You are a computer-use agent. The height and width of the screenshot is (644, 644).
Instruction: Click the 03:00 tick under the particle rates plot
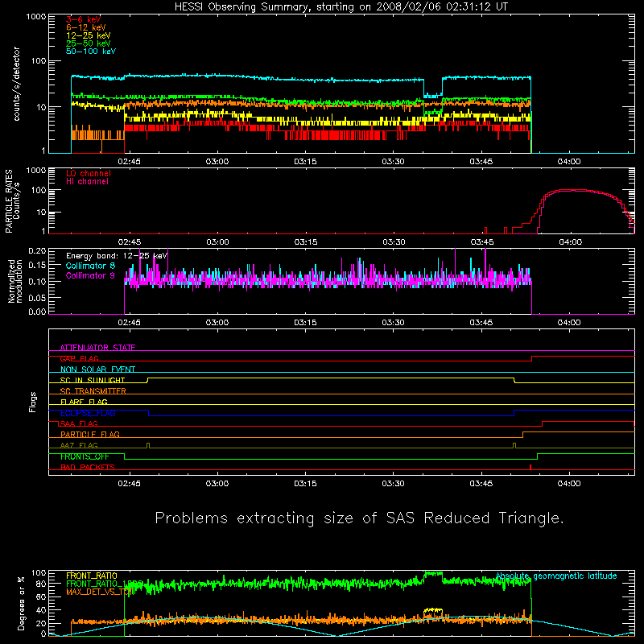tap(217, 242)
